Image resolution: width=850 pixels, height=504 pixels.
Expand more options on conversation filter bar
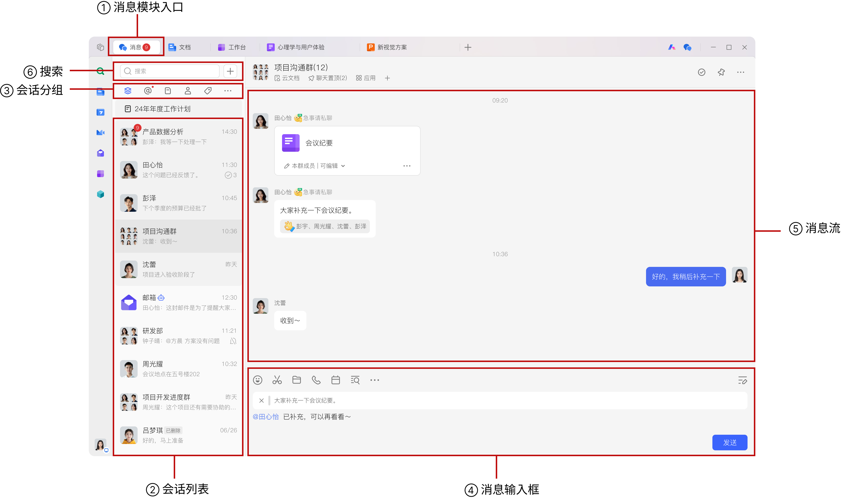(228, 91)
